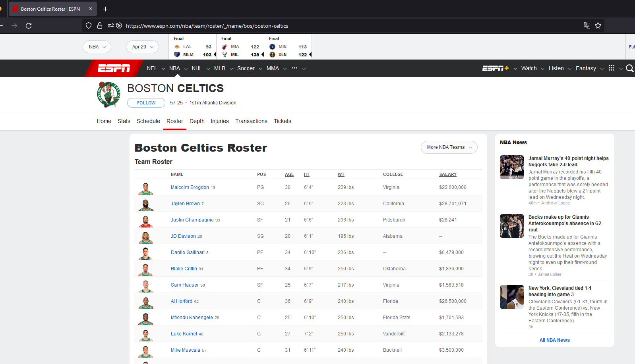Go forward with the browser arrow
Viewport: 635px width, 364px height.
pos(14,26)
